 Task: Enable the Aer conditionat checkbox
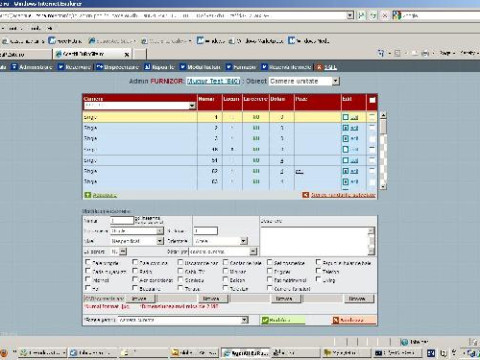(135, 279)
